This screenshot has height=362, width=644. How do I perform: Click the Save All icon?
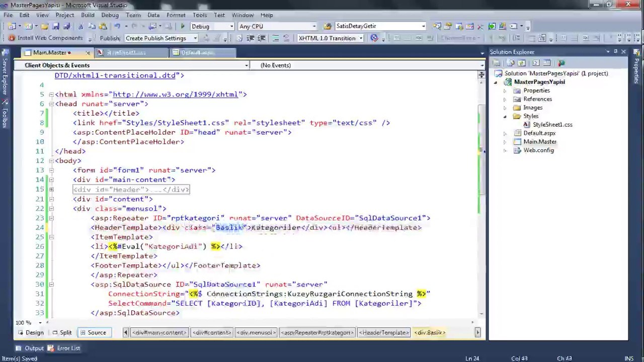click(66, 26)
